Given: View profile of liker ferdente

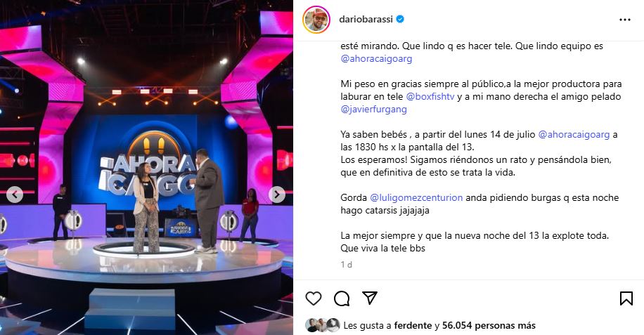Looking at the screenshot, I should tap(413, 326).
